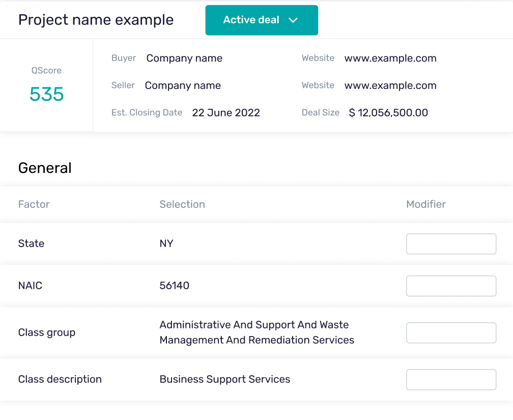Image resolution: width=513 pixels, height=420 pixels.
Task: Select the Modifier field for the NAIC row
Action: [451, 286]
